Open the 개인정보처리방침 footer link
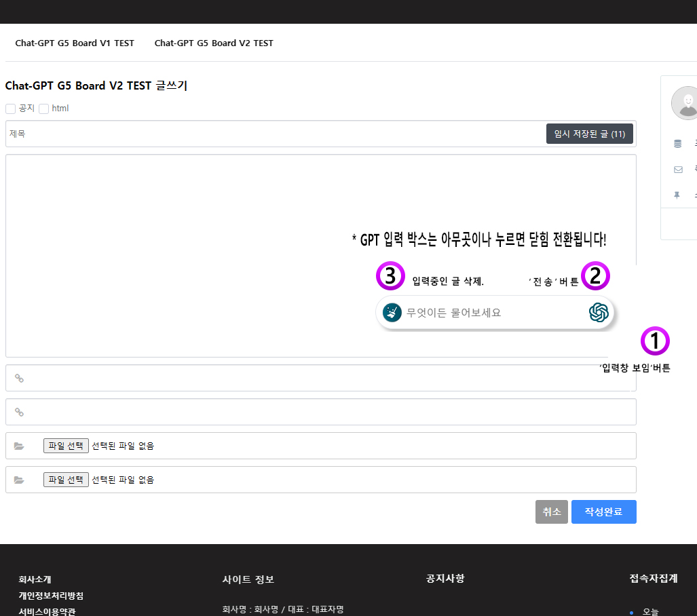Viewport: 697px width, 616px height. click(51, 596)
